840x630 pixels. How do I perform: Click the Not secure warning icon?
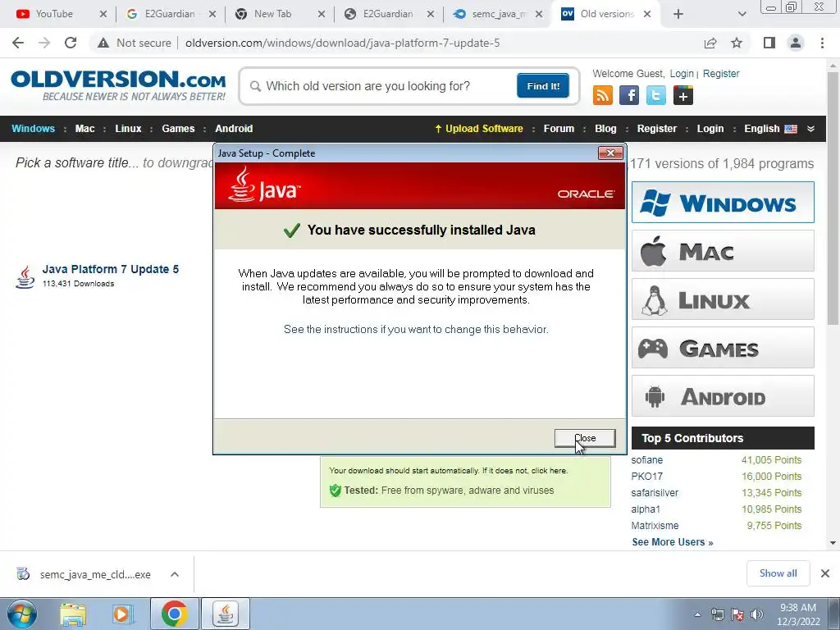point(103,43)
